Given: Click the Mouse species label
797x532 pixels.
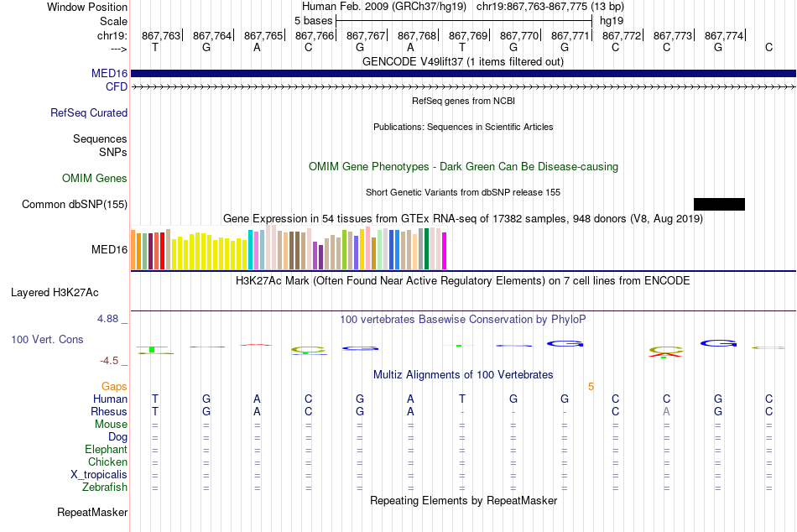Looking at the screenshot, I should 112,425.
